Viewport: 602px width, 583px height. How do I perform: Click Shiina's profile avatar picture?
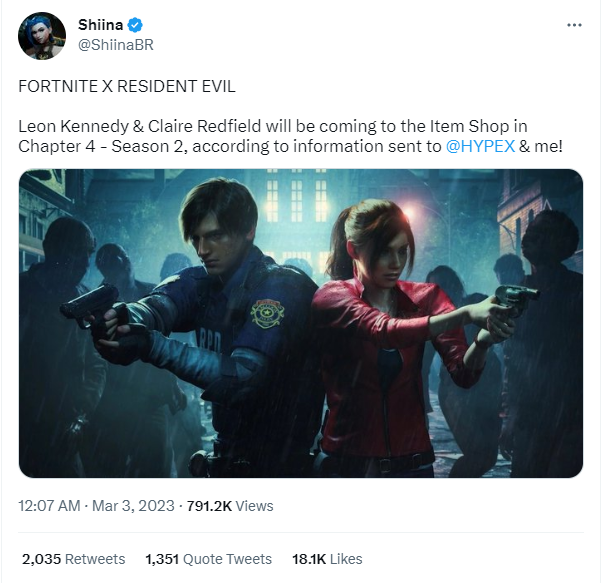(x=41, y=36)
